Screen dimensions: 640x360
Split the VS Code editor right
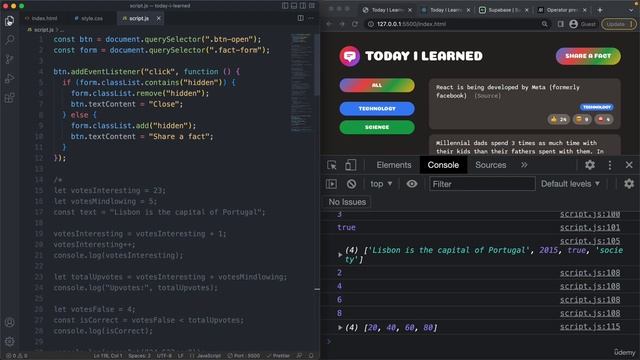point(300,18)
